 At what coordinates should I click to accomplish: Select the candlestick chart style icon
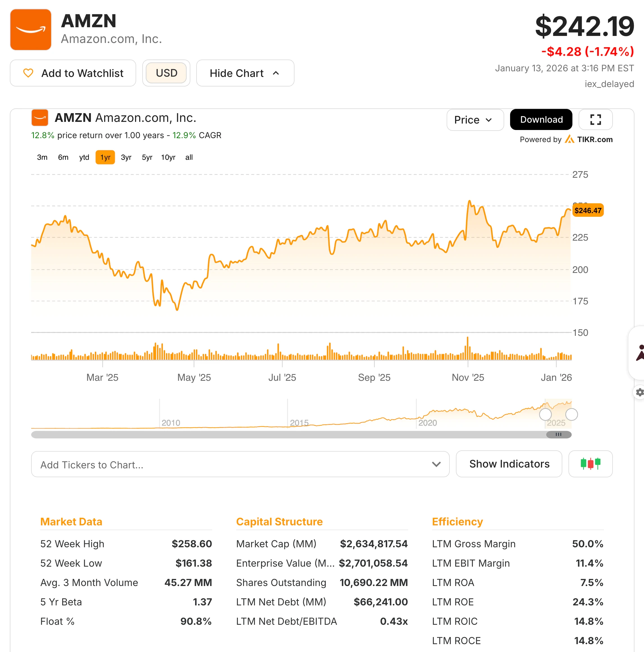590,464
